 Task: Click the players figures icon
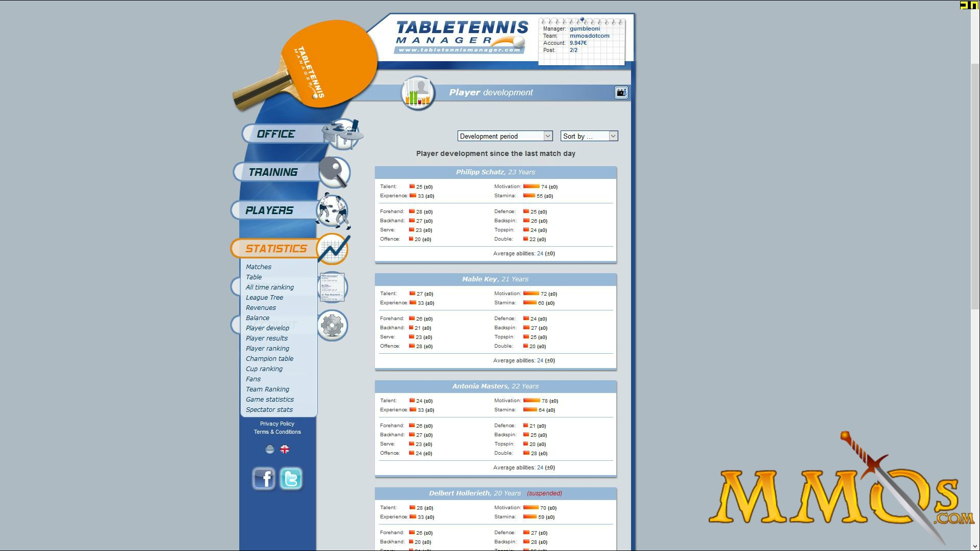333,211
